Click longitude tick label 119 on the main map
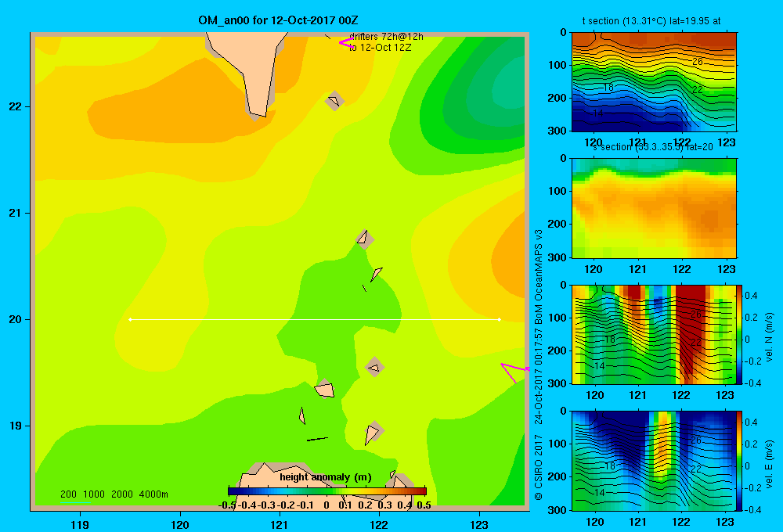This screenshot has height=532, width=783. 80,524
